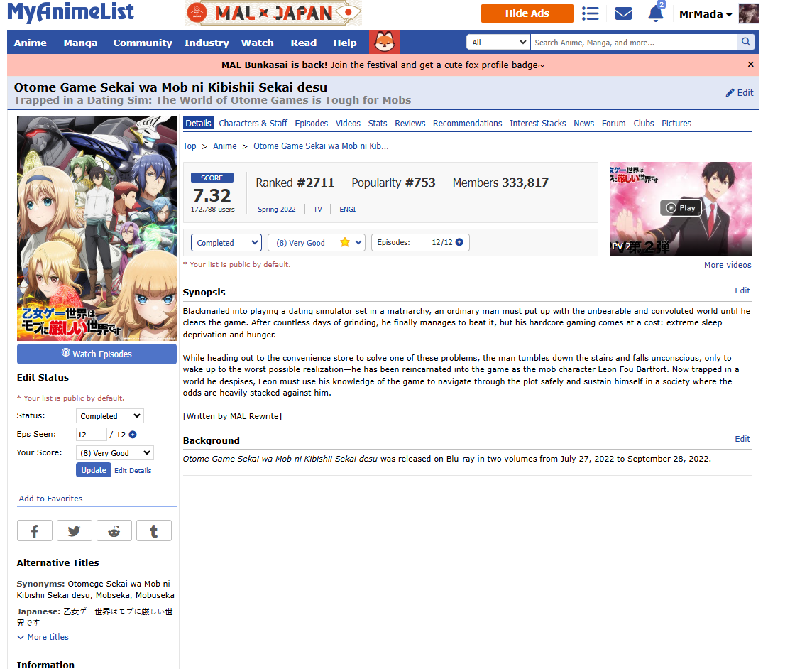The width and height of the screenshot is (812, 669).
Task: Click Add to Favorites
Action: (x=51, y=499)
